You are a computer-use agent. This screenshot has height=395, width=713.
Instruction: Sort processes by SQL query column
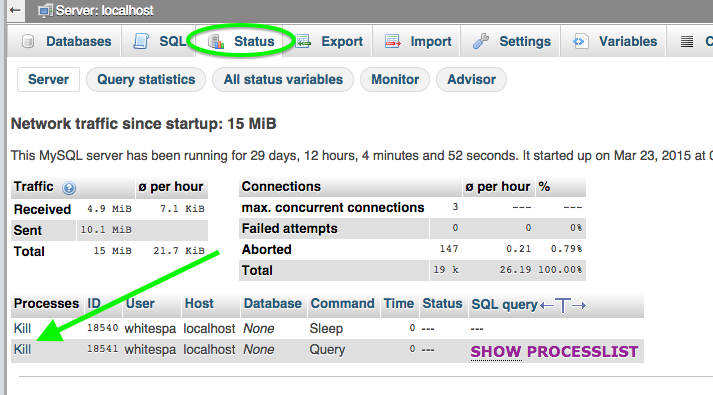click(504, 304)
